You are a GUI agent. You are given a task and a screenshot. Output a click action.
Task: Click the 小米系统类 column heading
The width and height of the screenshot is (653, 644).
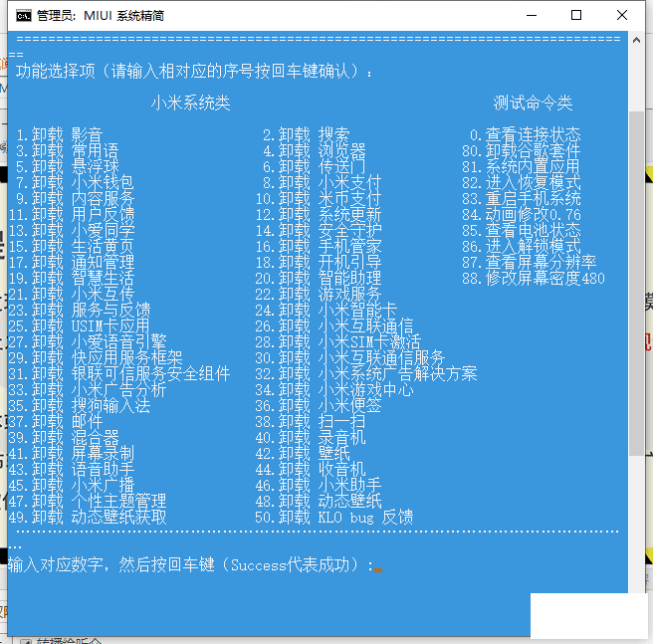pos(191,103)
